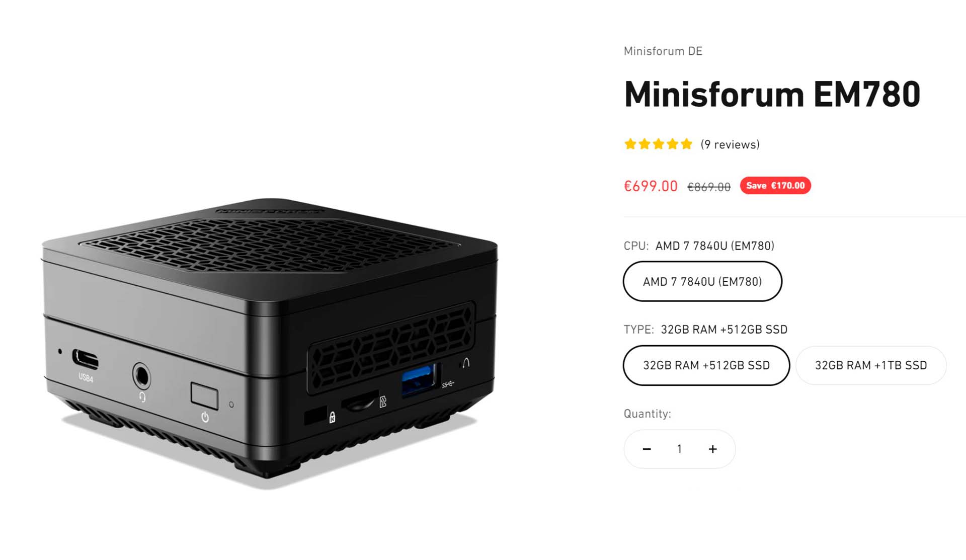The width and height of the screenshot is (966, 560).
Task: Open the Minisforum DE vendor link
Action: (663, 51)
